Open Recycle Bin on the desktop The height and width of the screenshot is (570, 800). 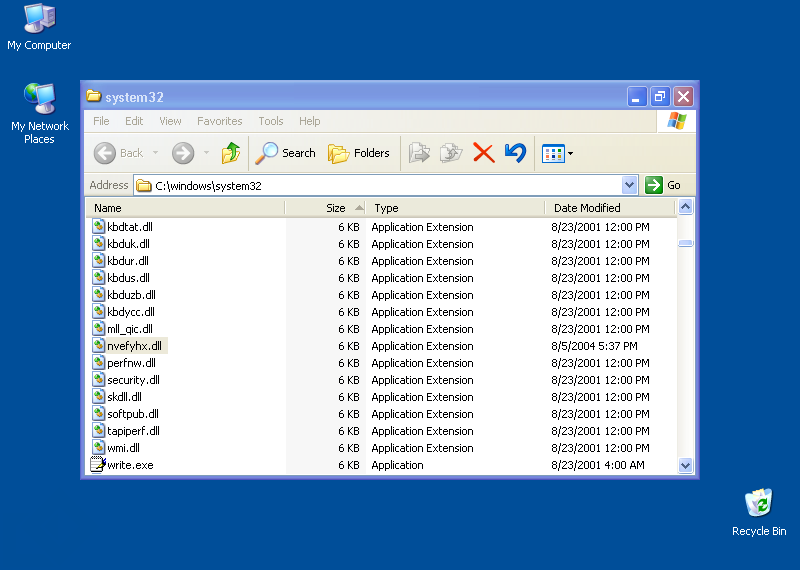[x=759, y=504]
